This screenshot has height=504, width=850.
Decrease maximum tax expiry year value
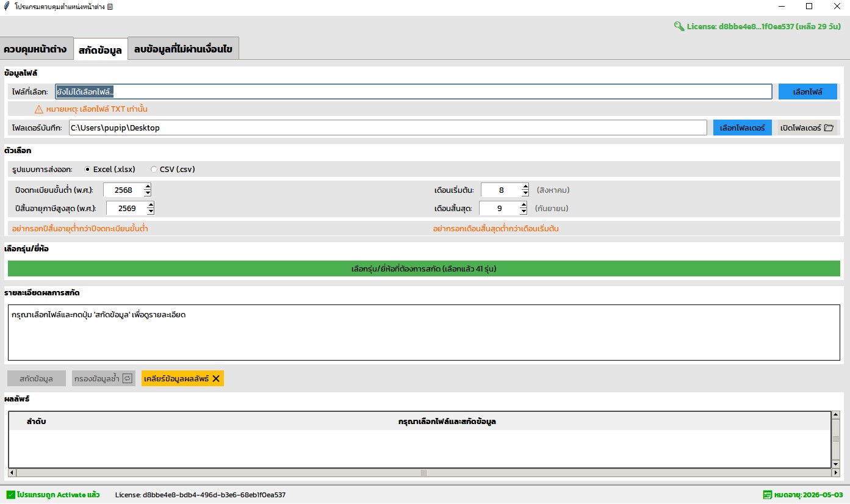click(151, 212)
